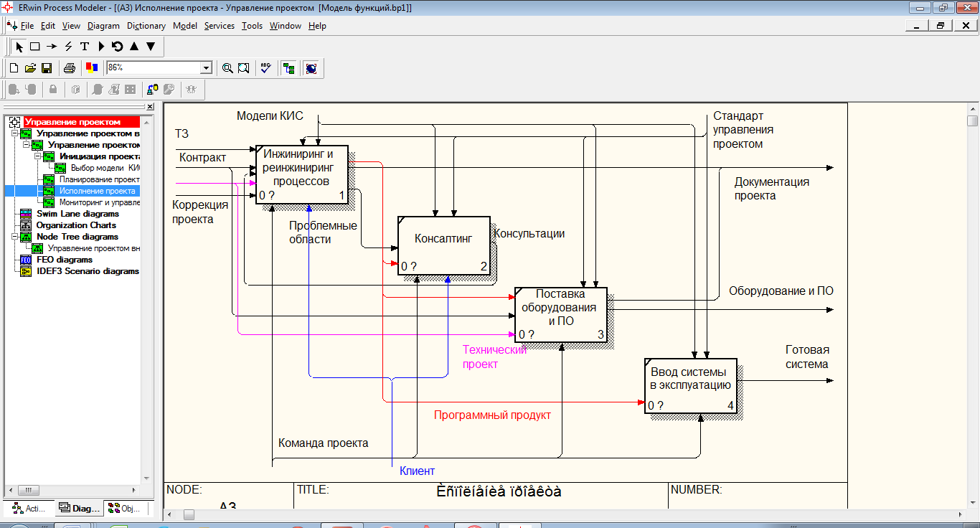Click the Go to Sibling Diagram icon

tap(117, 47)
